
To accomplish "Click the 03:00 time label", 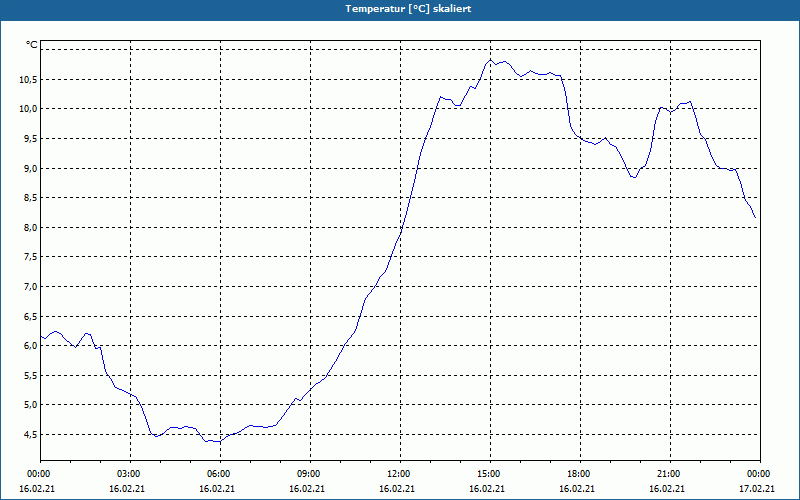I will pyautogui.click(x=128, y=473).
